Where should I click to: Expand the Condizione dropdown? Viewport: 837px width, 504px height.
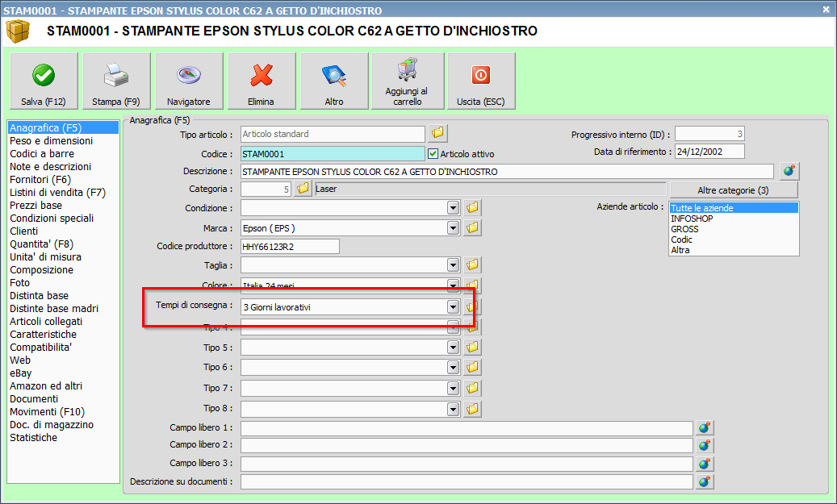coord(453,208)
